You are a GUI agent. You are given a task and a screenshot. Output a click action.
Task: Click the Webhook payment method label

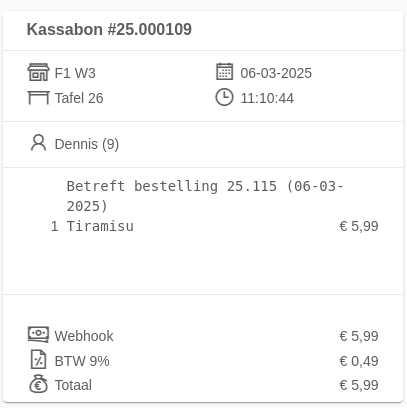(x=84, y=336)
